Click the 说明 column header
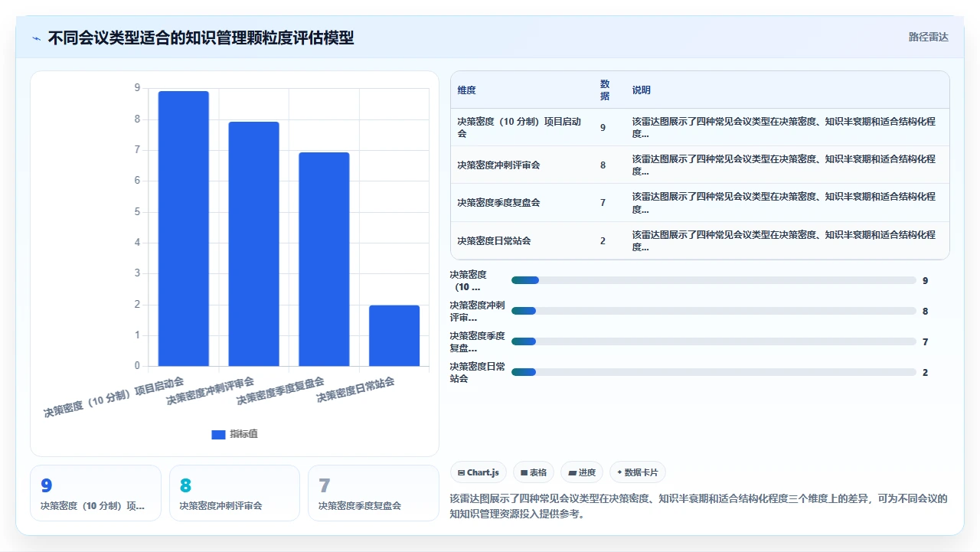The height and width of the screenshot is (552, 980). pos(642,90)
